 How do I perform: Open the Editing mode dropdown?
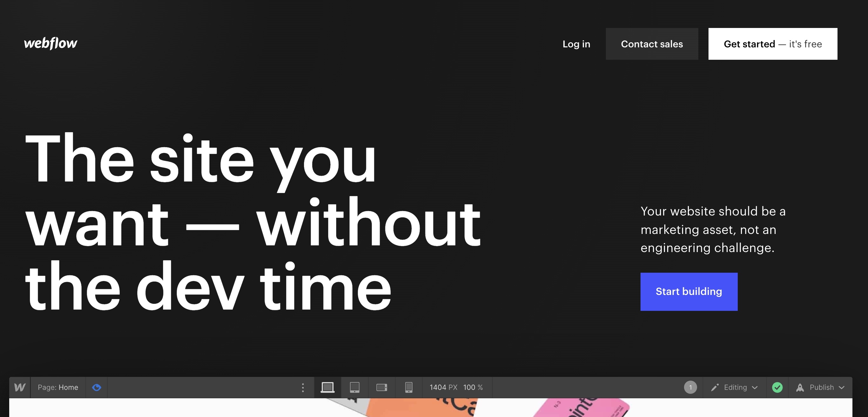click(x=755, y=387)
